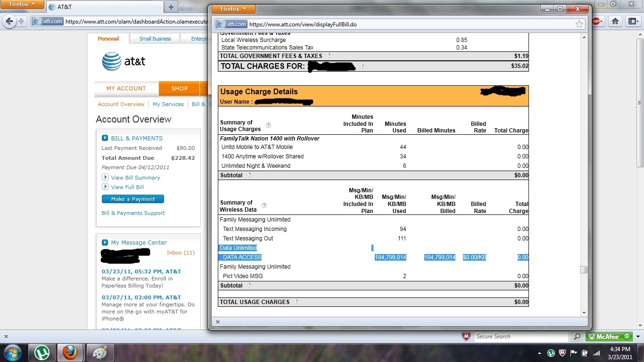Bookmark the bill page with the star icon
Screen dimensions: 644x362
point(579,24)
